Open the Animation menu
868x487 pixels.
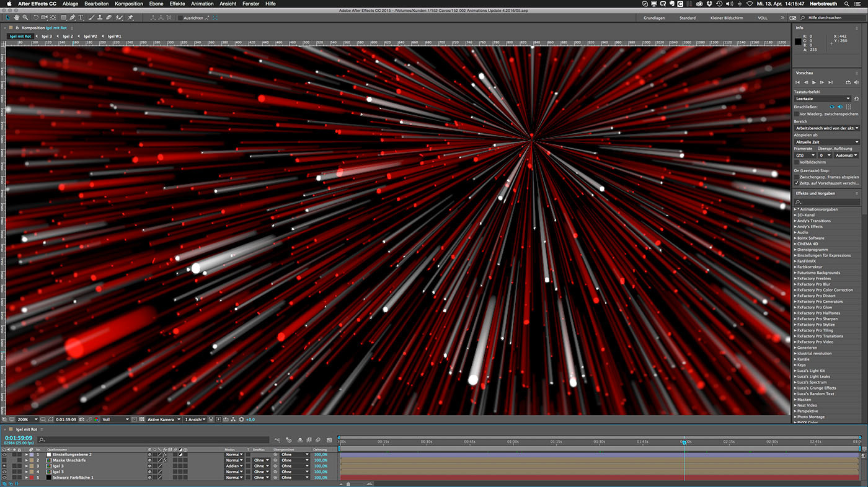(x=202, y=4)
